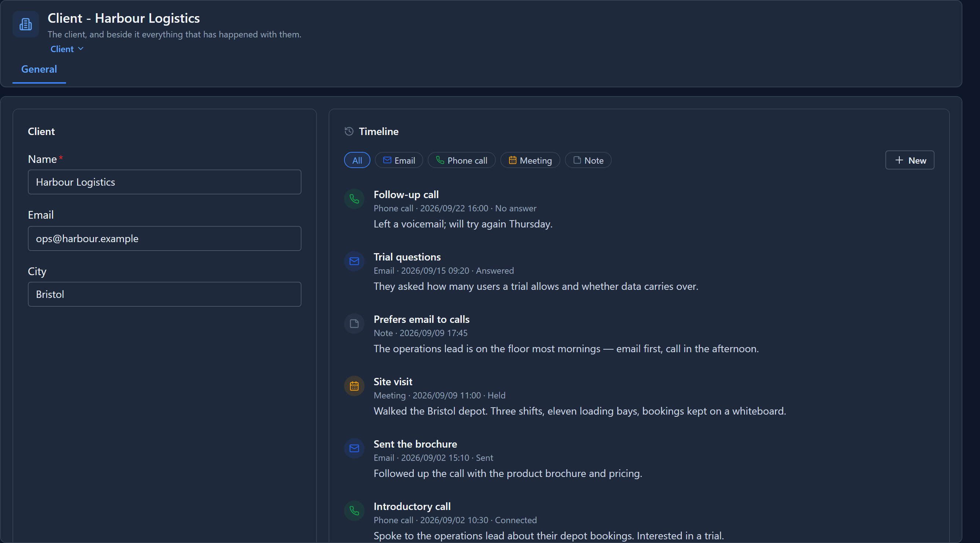Click 'Note · 2026/09/09 17:45' line
The width and height of the screenshot is (980, 543).
[x=420, y=334]
